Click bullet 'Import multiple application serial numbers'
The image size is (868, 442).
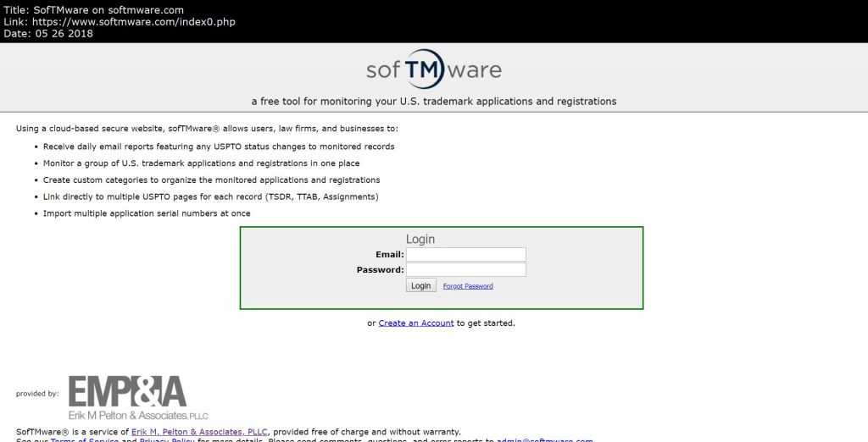(147, 213)
